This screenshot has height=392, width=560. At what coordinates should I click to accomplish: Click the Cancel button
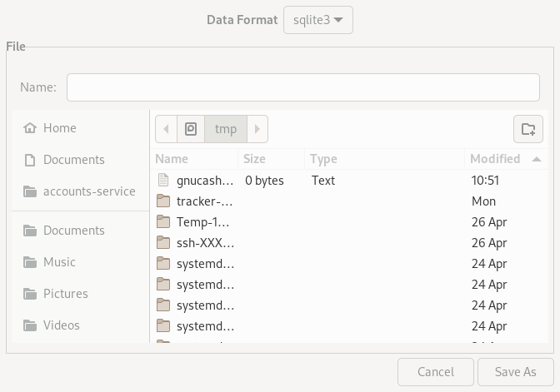coord(435,372)
